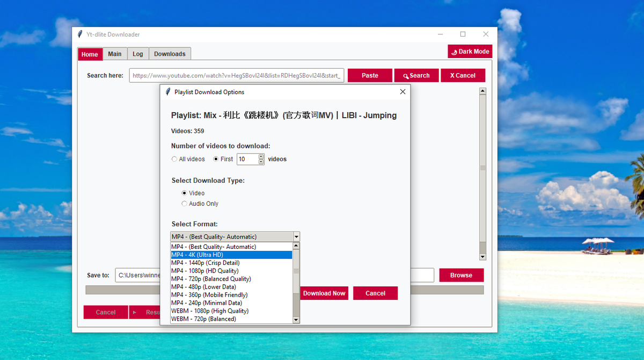Switch to the Home tab
Viewport: 644px width, 360px height.
pos(90,54)
